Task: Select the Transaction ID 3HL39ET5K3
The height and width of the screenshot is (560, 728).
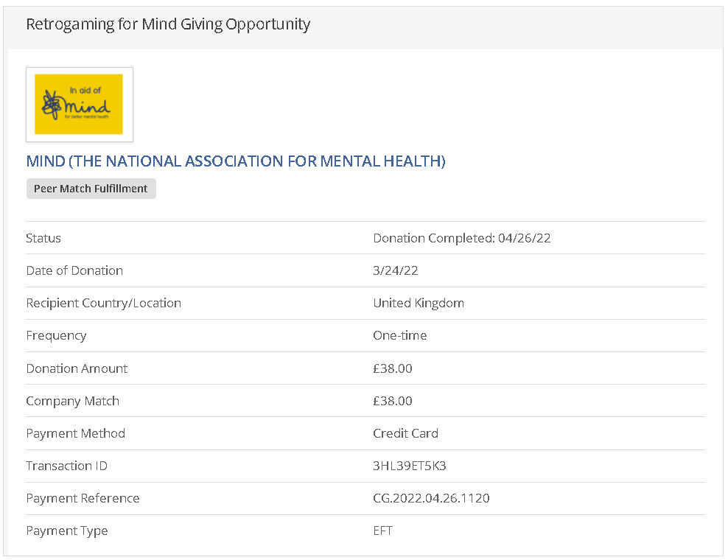Action: (x=410, y=466)
